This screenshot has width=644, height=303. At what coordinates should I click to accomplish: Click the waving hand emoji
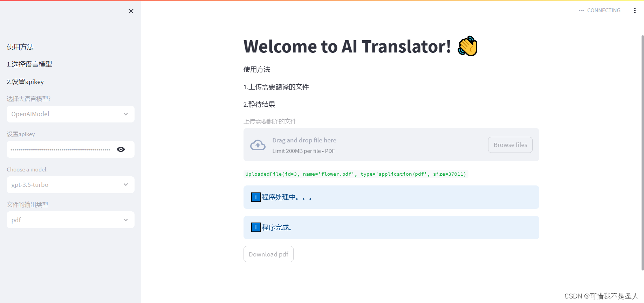tap(468, 46)
